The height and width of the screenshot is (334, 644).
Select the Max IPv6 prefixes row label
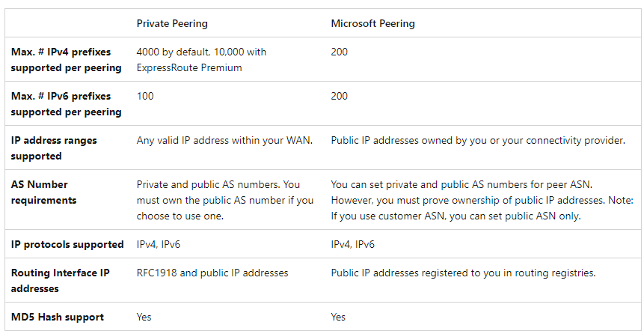pyautogui.click(x=66, y=104)
